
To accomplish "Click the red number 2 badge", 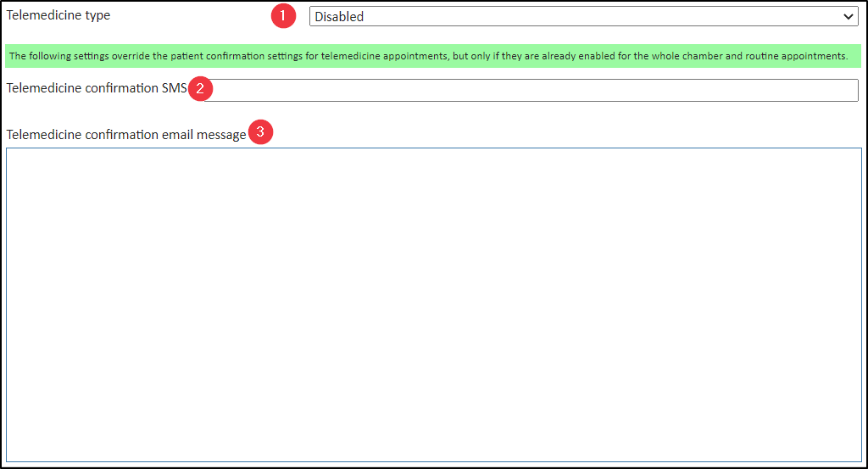I will [x=200, y=88].
